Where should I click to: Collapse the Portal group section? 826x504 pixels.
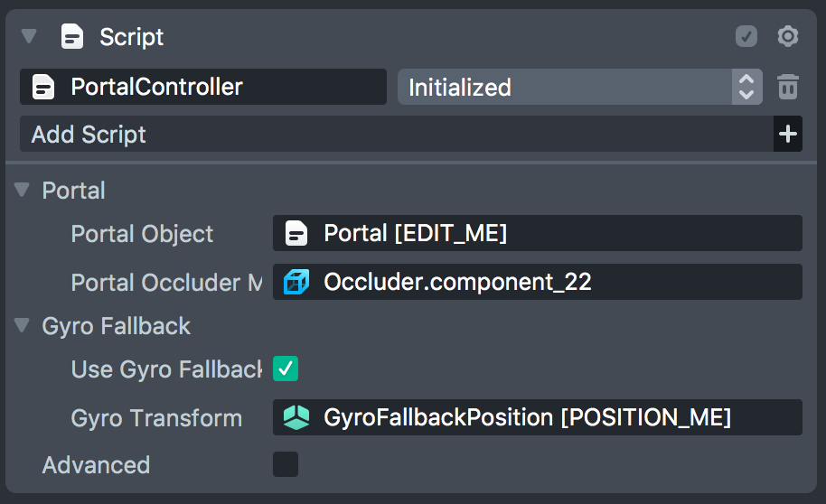[x=22, y=191]
